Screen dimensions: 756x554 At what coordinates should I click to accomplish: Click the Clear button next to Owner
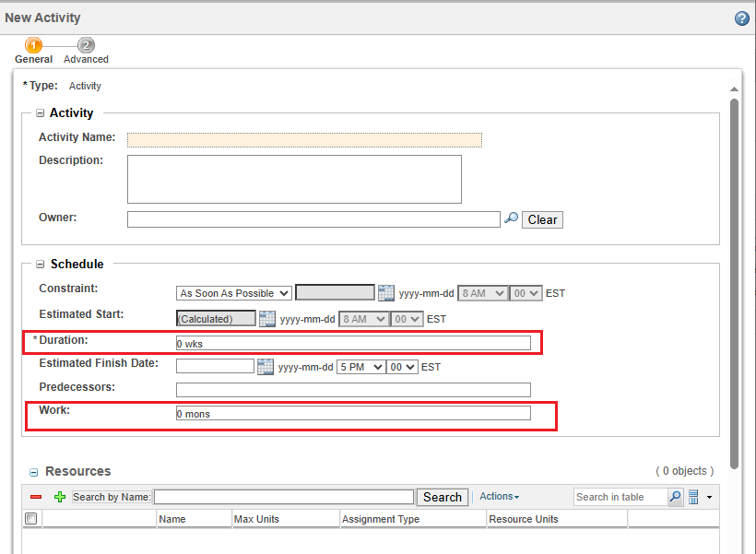[x=542, y=219]
